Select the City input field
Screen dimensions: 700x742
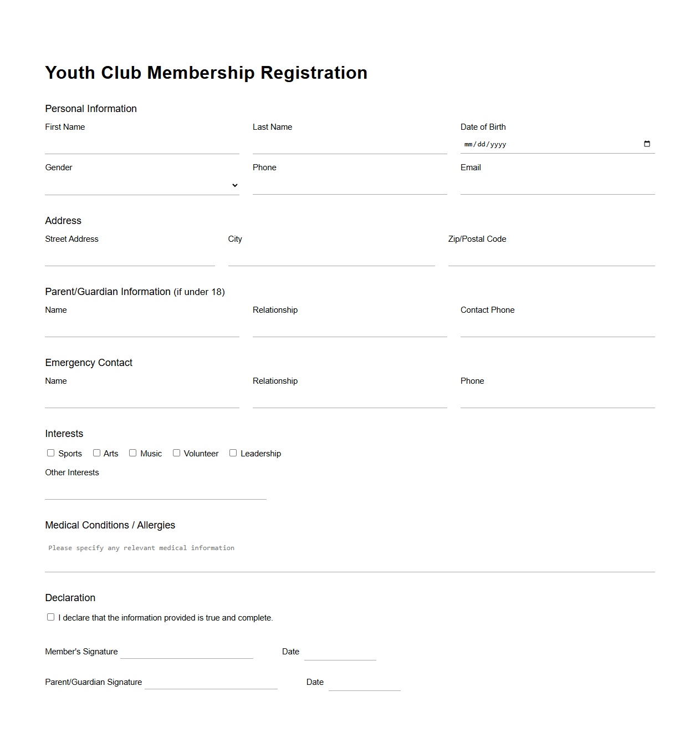(331, 260)
